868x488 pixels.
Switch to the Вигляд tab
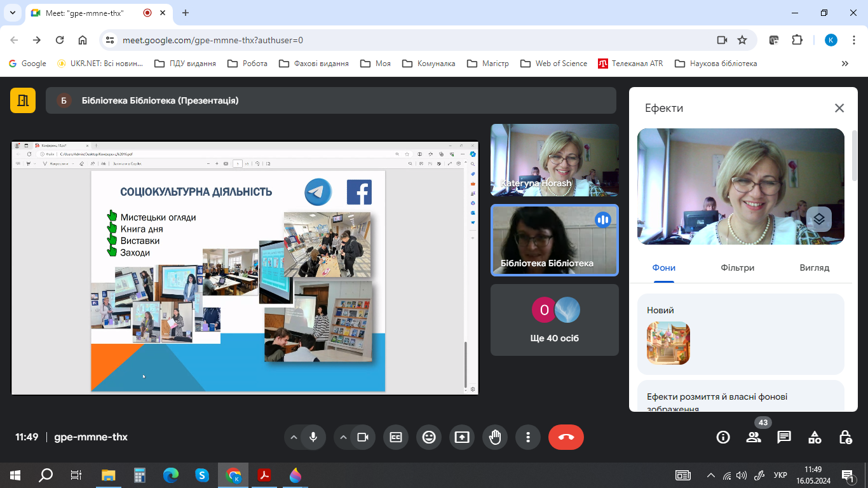tap(814, 268)
